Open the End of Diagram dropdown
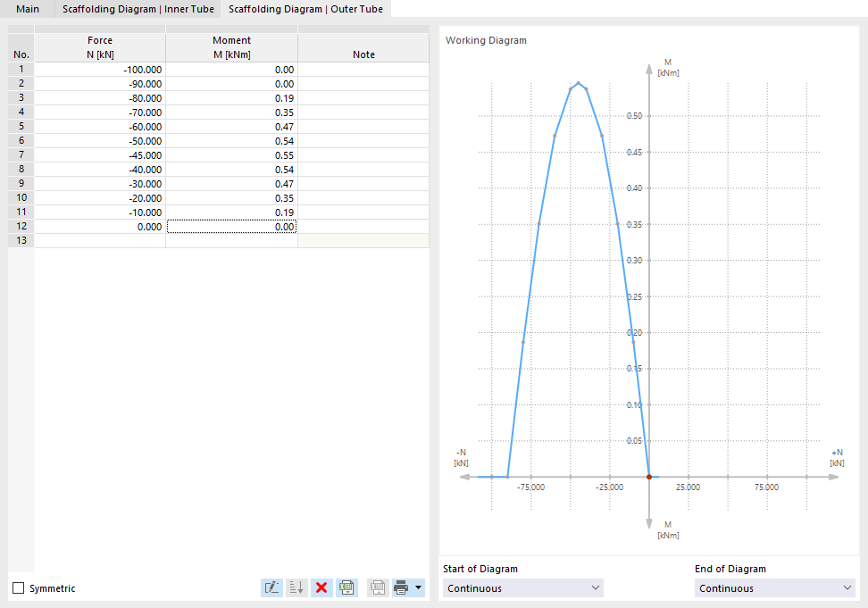Viewport: 868px width, 608px height. coord(775,588)
